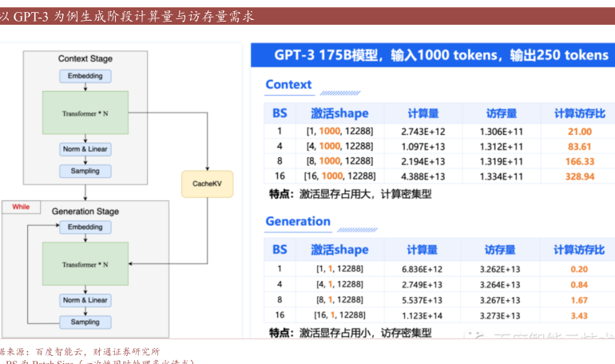This screenshot has width=615, height=364.
Task: Click the value 1.306E+11
Action: tap(502, 132)
